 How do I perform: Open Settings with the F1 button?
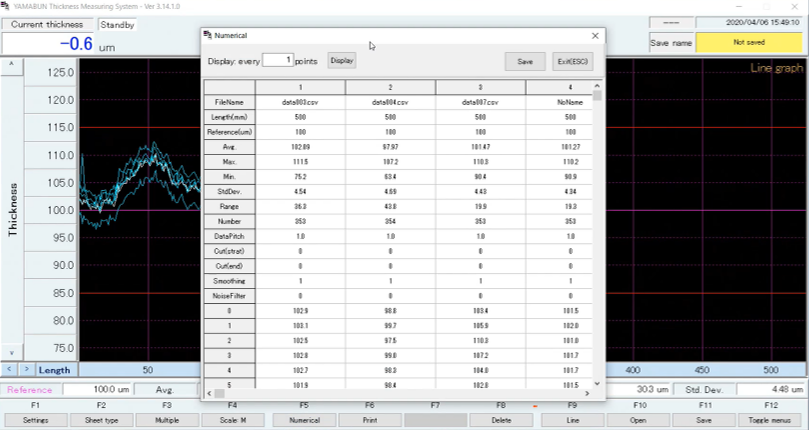click(35, 421)
